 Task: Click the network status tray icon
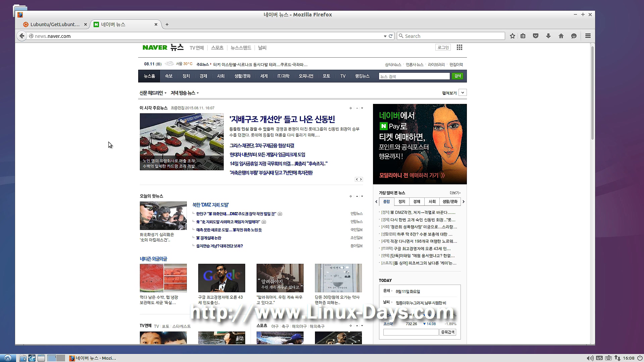[x=617, y=358]
